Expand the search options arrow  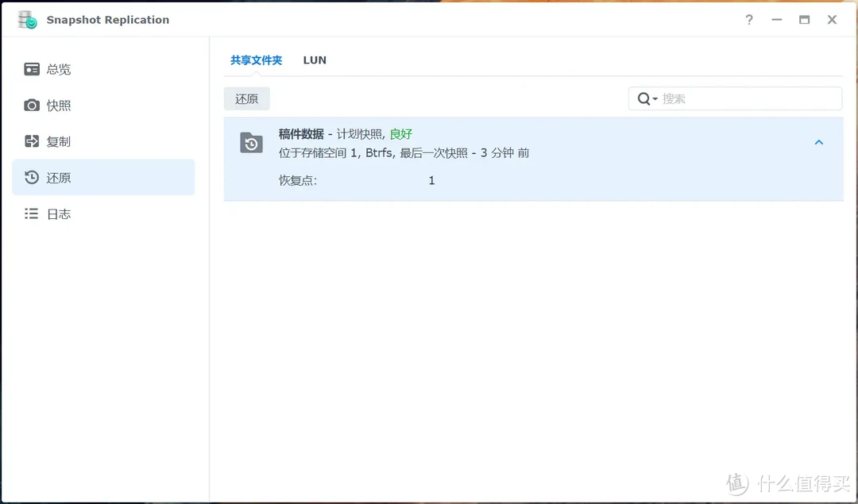653,98
